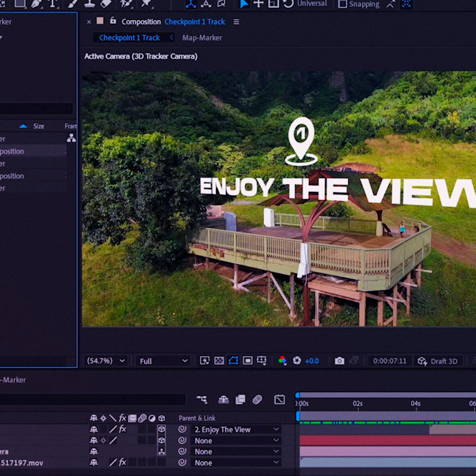
Task: Click the 02s mark on time ruler
Action: 357,403
